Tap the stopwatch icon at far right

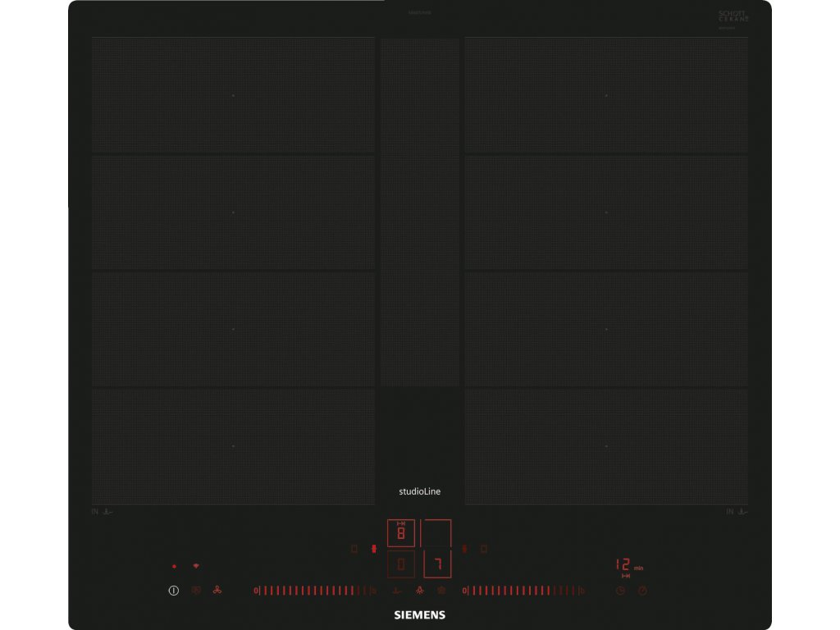pos(642,591)
